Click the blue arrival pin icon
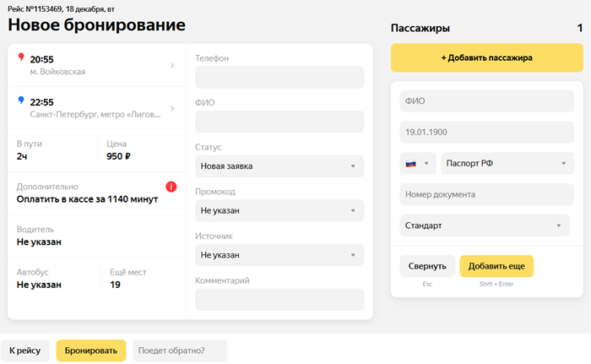This screenshot has width=591, height=364. (x=21, y=100)
